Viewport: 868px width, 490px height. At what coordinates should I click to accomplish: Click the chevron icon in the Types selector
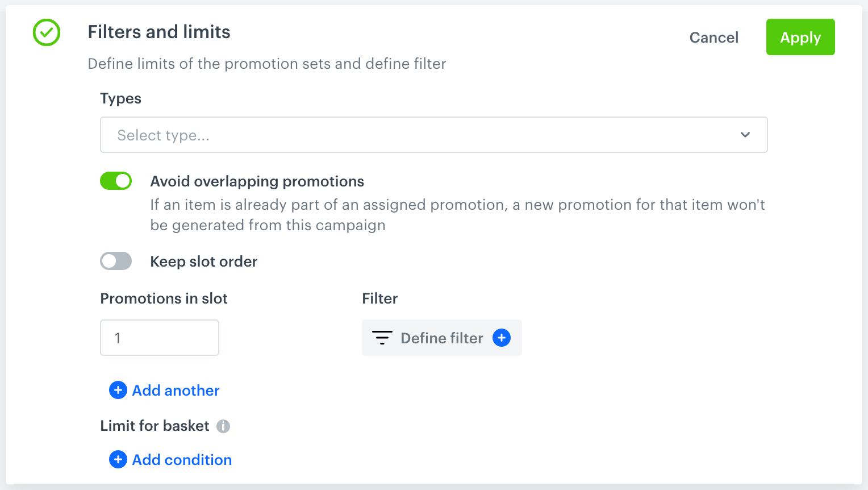pos(745,135)
